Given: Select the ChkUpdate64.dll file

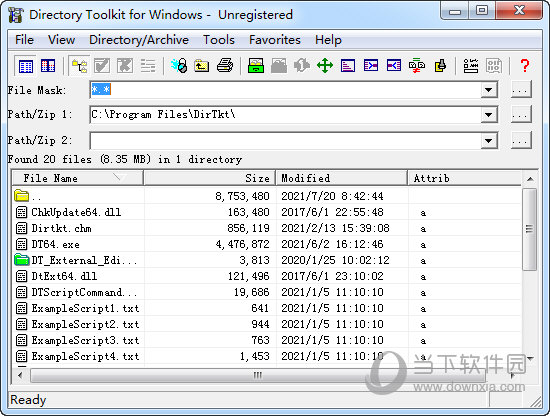Looking at the screenshot, I should [267, 212].
